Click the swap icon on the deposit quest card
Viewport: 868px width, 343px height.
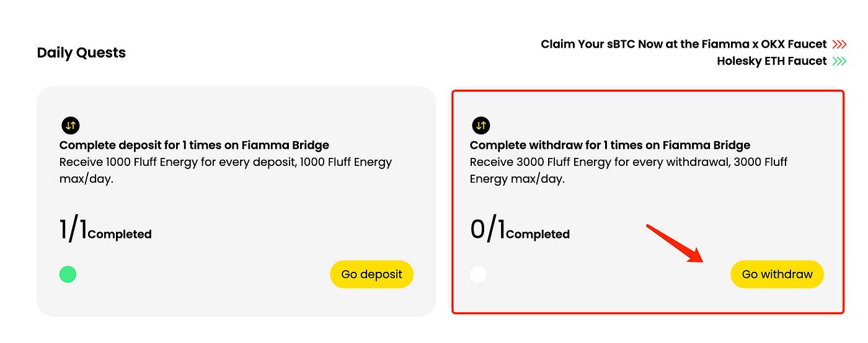pos(71,126)
